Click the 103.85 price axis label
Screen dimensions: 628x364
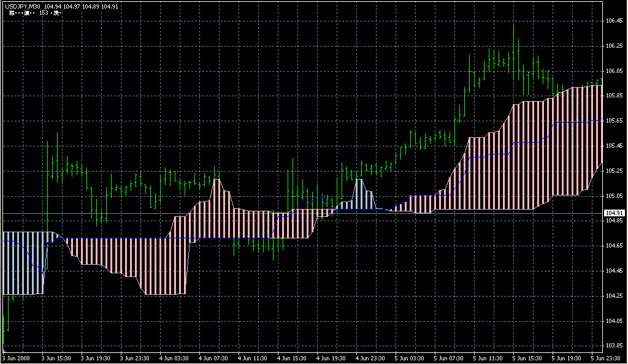[x=614, y=346]
